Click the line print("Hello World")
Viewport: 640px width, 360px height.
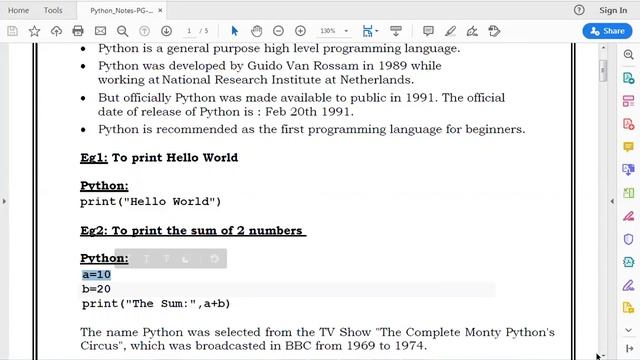click(x=151, y=202)
